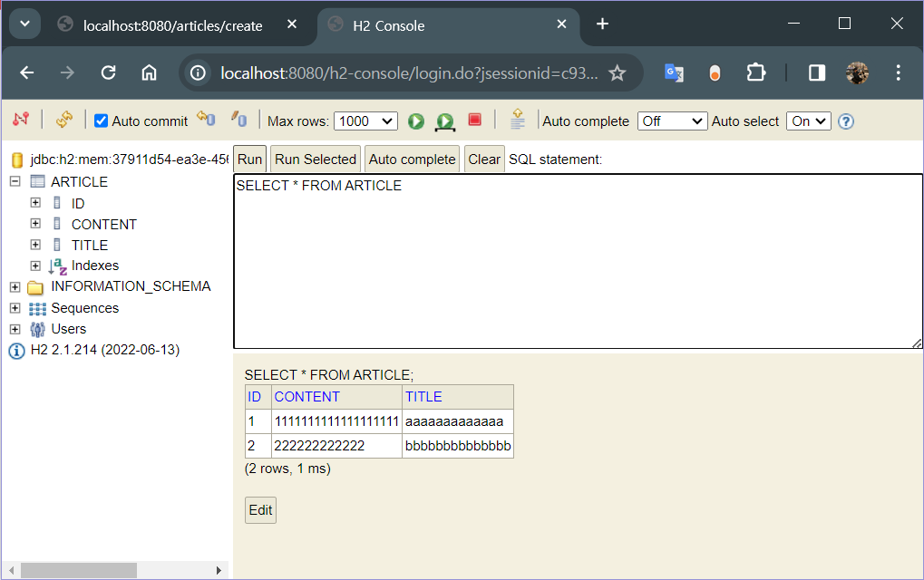The image size is (924, 580).
Task: Close the H2 Console tab
Action: tap(561, 24)
